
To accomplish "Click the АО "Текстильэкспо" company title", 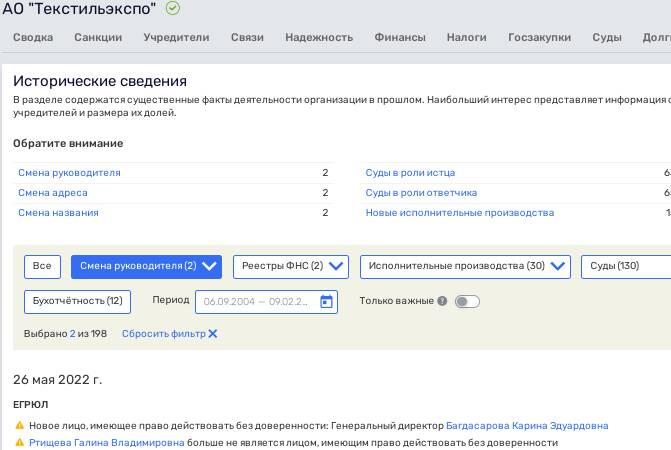I will pos(79,9).
